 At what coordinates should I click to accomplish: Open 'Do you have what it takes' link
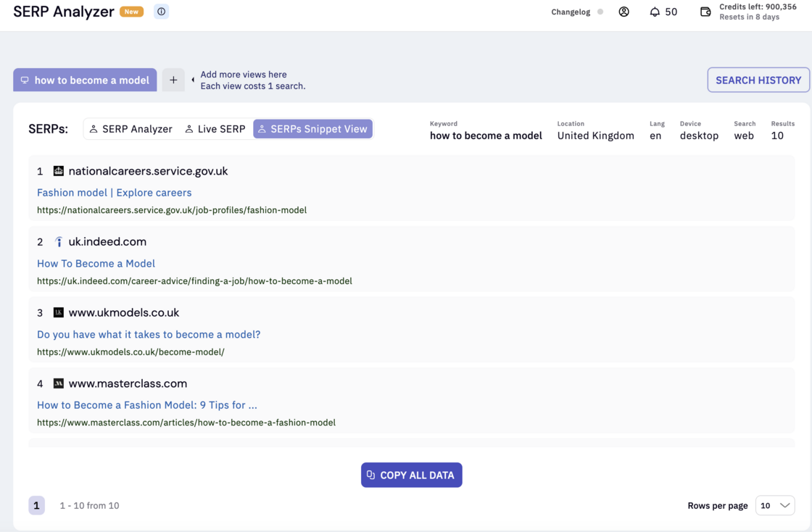[x=149, y=334]
